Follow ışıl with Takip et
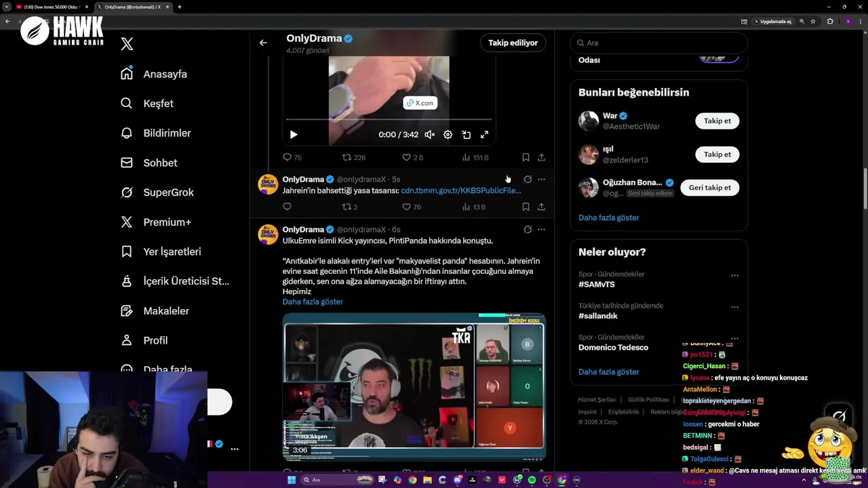Viewport: 868px width, 488px height. 717,154
